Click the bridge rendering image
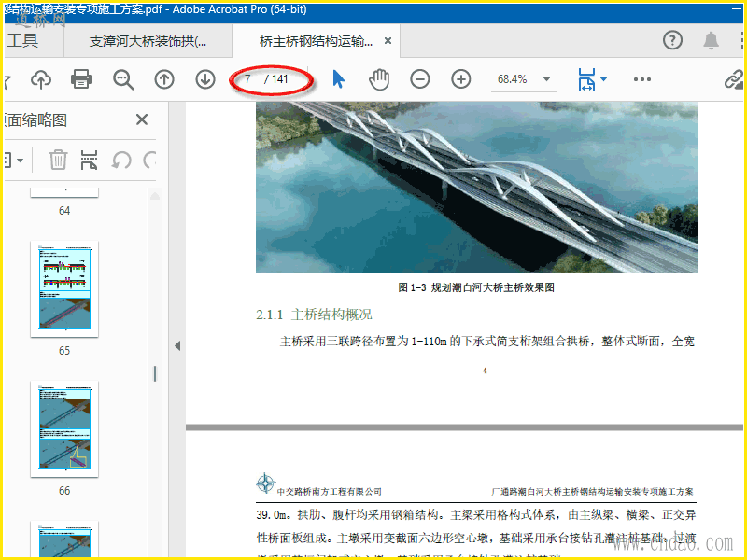The image size is (747, 560). point(477,188)
